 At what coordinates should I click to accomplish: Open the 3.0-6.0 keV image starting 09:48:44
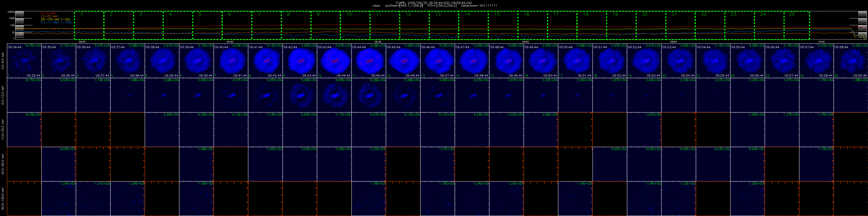506,61
